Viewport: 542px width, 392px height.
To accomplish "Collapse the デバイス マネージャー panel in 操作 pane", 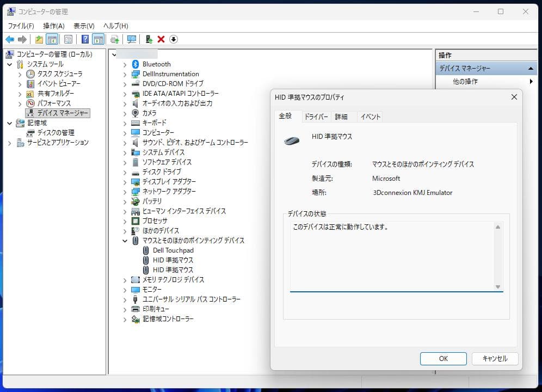I will (x=531, y=68).
